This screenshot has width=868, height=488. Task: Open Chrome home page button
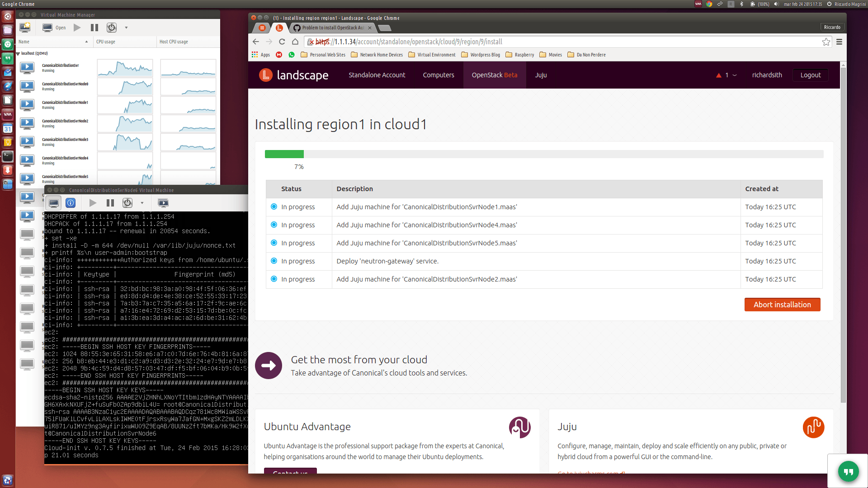tap(295, 42)
